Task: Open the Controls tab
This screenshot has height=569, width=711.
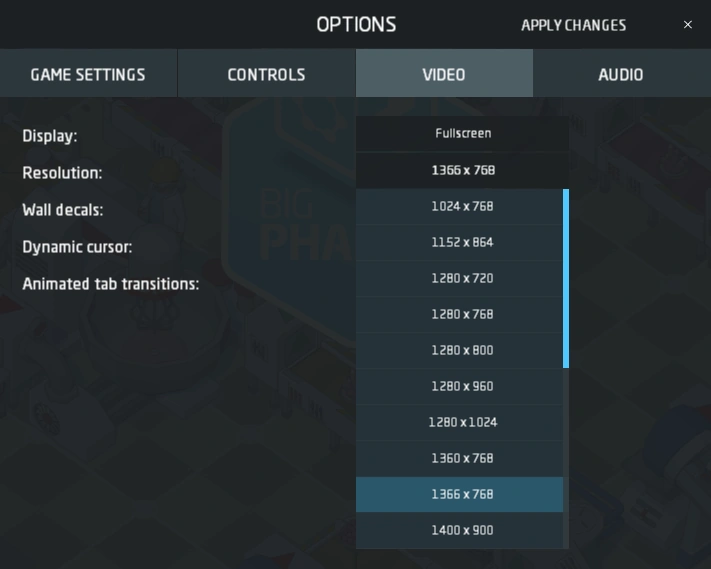Action: 266,75
